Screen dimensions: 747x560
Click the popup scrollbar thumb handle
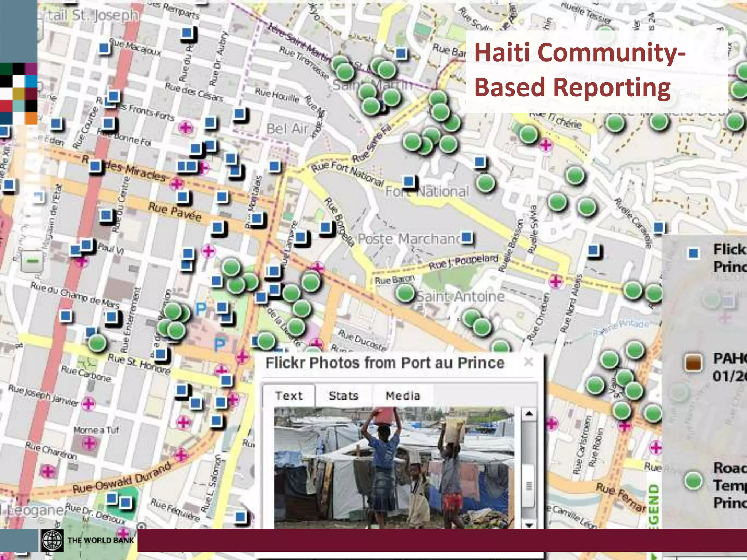coord(529,485)
